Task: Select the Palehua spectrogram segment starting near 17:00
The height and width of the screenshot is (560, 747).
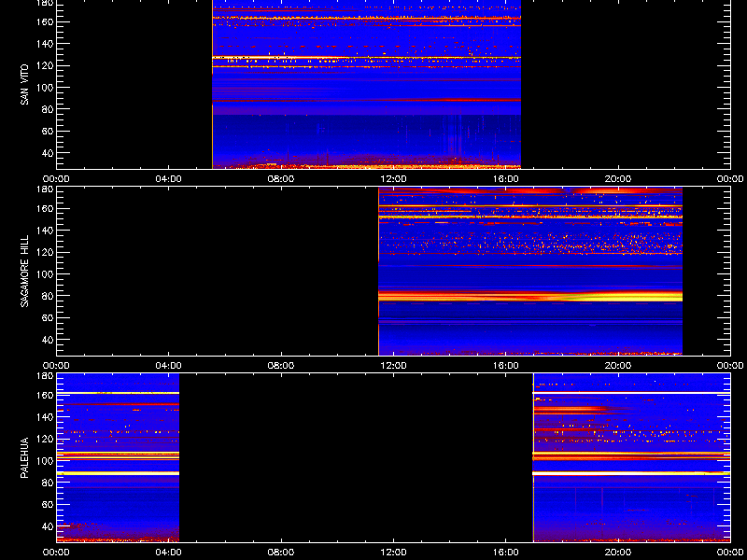Action: pos(631,457)
